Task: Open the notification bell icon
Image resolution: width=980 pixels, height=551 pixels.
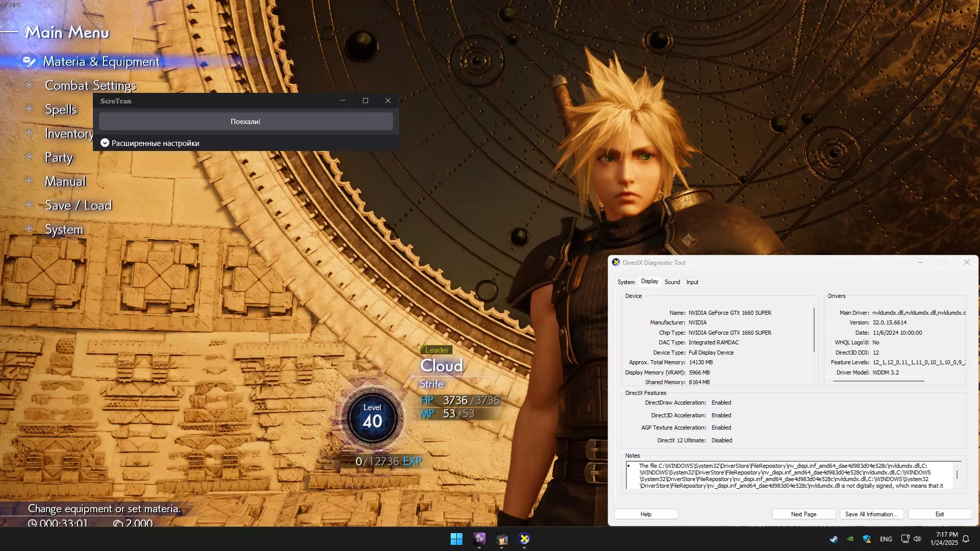Action: click(x=966, y=539)
